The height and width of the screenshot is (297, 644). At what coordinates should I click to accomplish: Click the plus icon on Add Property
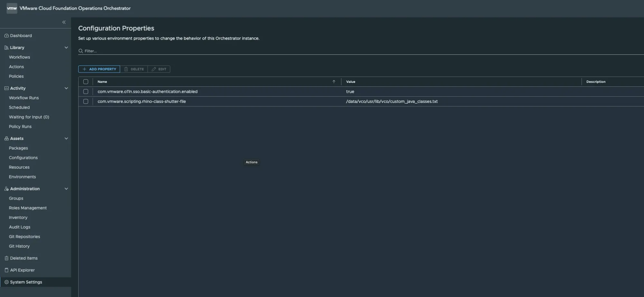click(x=84, y=69)
